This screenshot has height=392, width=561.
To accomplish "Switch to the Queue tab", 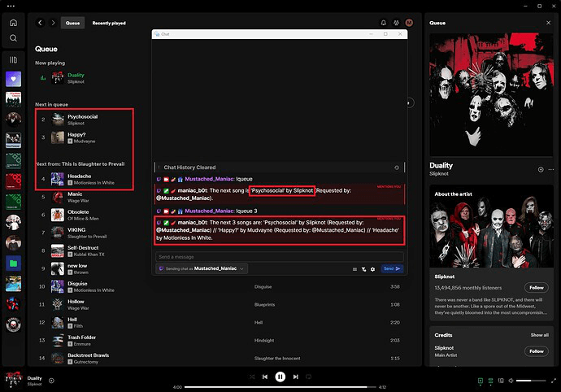I will [x=72, y=23].
